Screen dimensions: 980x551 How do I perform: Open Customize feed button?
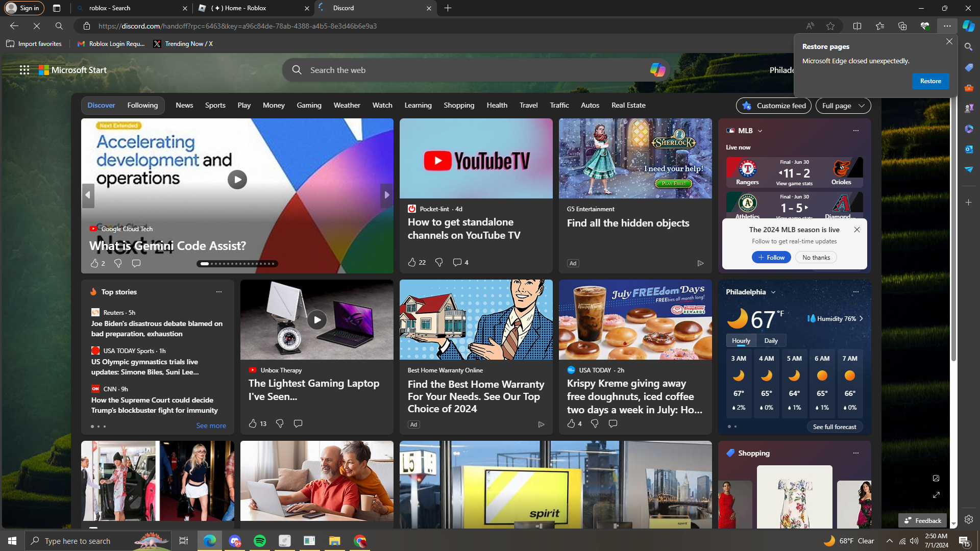(774, 106)
